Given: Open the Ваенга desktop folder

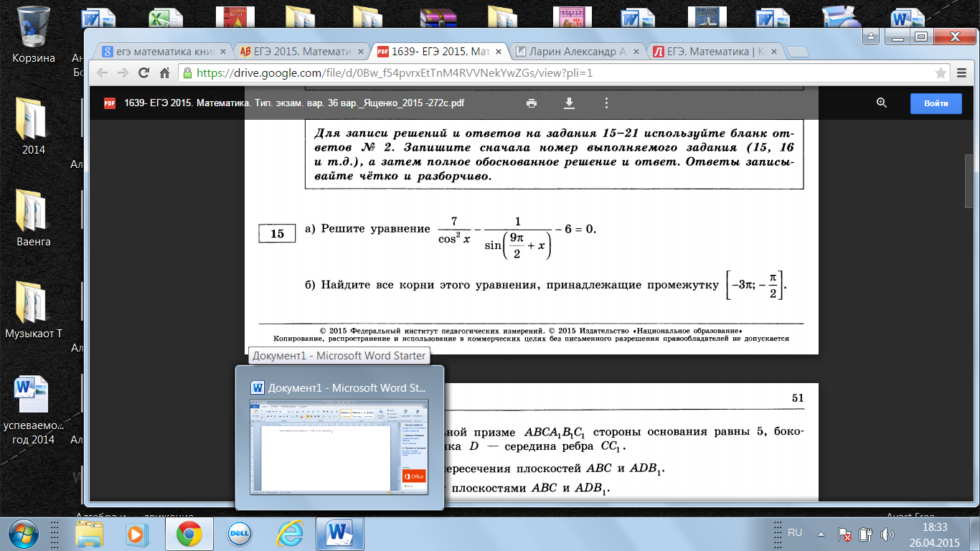Looking at the screenshot, I should coord(33,218).
